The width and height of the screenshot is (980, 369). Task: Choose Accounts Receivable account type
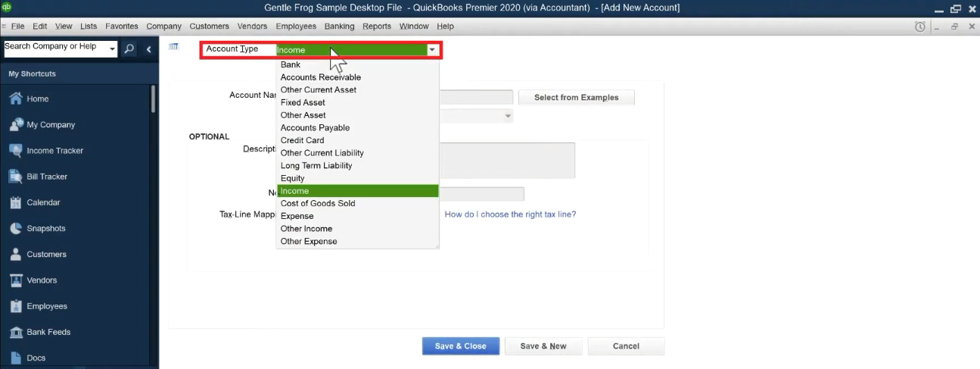click(x=358, y=77)
